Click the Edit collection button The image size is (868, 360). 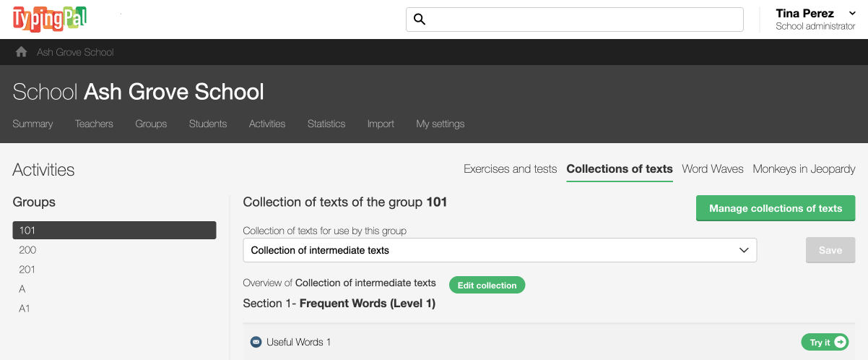coord(487,285)
